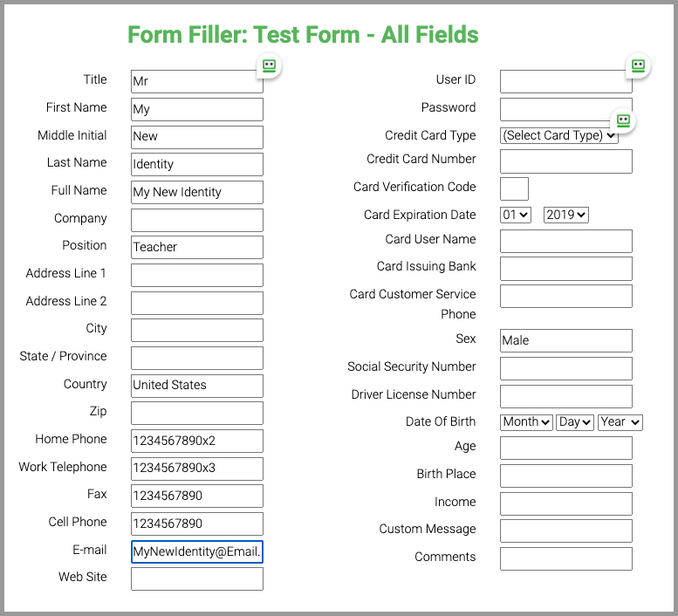The width and height of the screenshot is (678, 616).
Task: Click the Sex field containing Male
Action: [566, 340]
